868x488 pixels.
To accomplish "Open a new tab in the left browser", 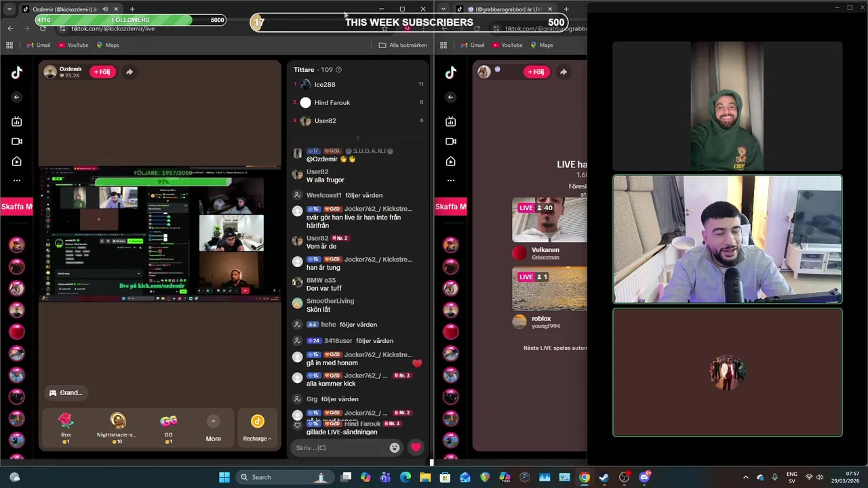I will (x=132, y=9).
